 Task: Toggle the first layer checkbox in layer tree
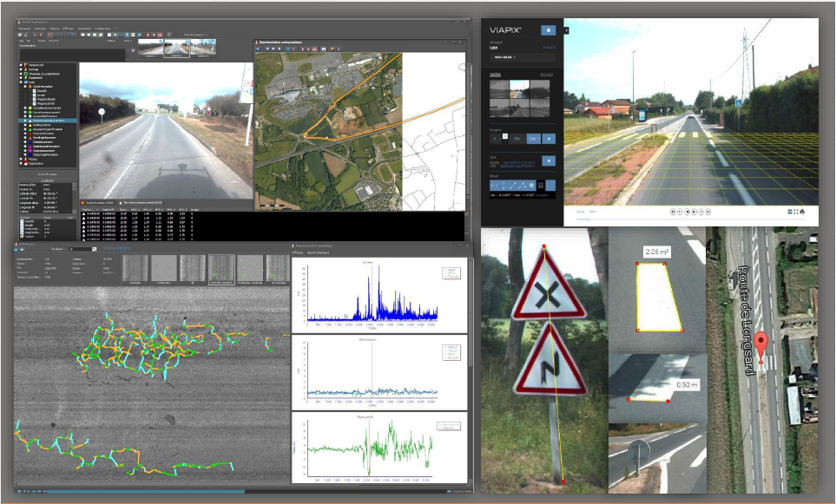point(22,64)
